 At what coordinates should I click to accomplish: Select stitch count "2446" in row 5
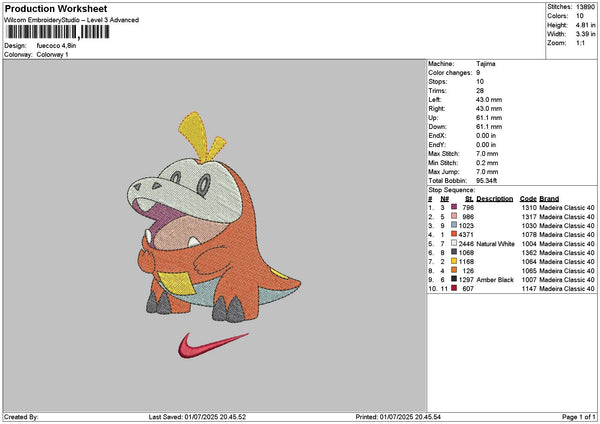[x=466, y=243]
